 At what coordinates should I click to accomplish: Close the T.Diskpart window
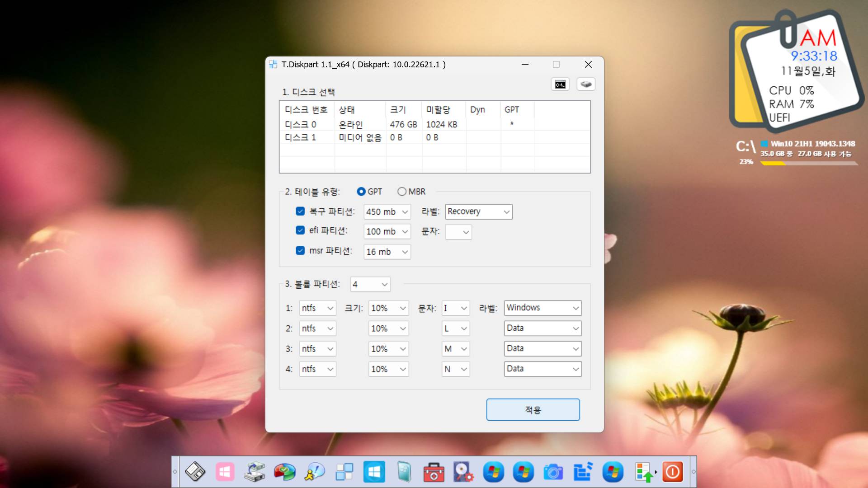[588, 64]
